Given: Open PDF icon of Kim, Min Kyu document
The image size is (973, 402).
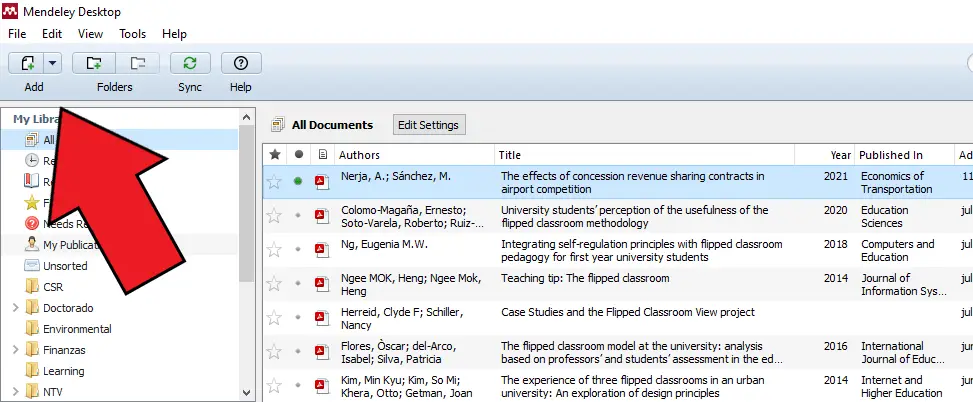Looking at the screenshot, I should click(322, 386).
